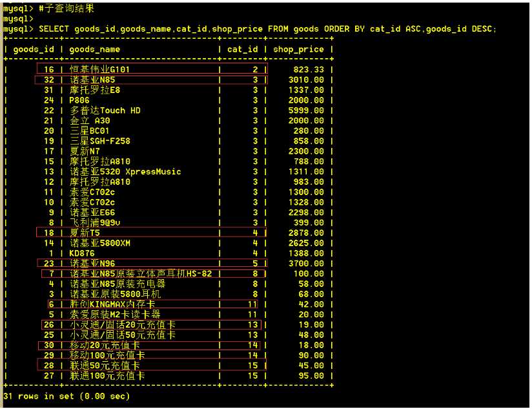The image size is (532, 409).
Task: Select the goods name 'KD876'
Action: (82, 253)
